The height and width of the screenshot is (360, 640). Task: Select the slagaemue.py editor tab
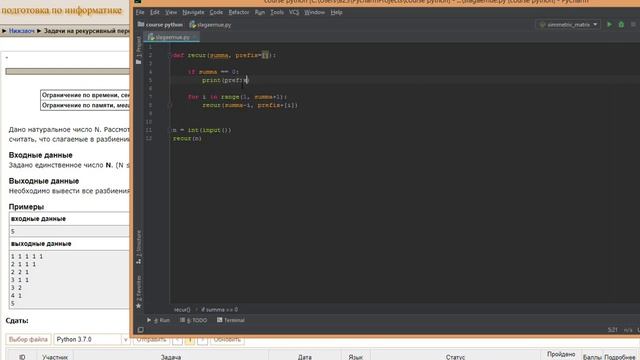pos(172,37)
